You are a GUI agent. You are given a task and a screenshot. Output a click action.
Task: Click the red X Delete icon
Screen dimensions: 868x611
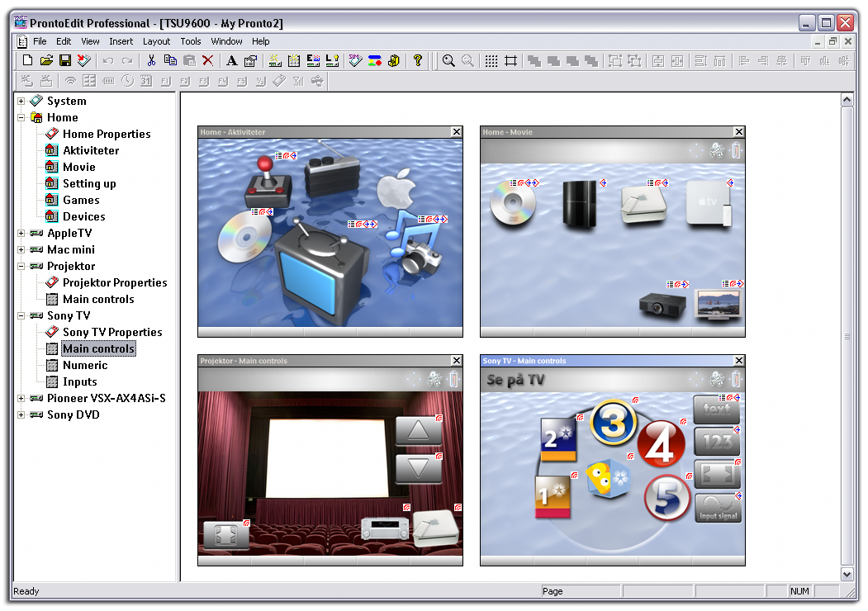coord(208,60)
